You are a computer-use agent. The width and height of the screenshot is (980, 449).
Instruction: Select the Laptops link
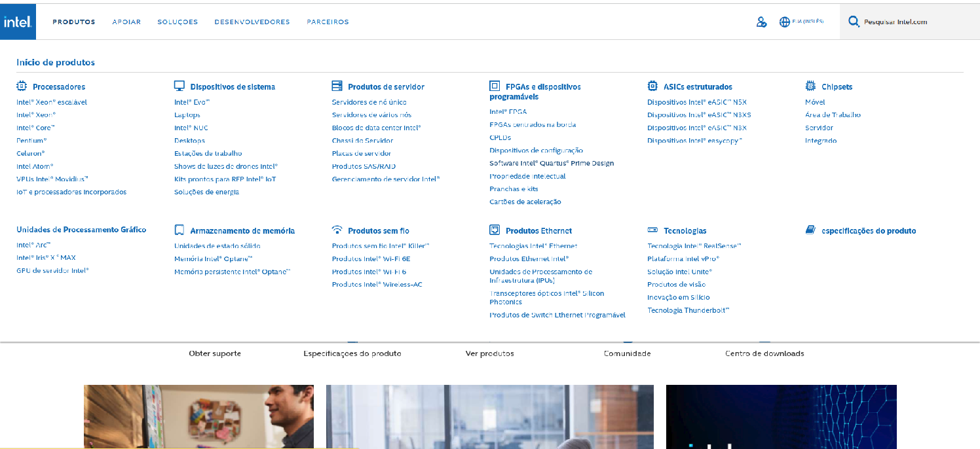[187, 115]
